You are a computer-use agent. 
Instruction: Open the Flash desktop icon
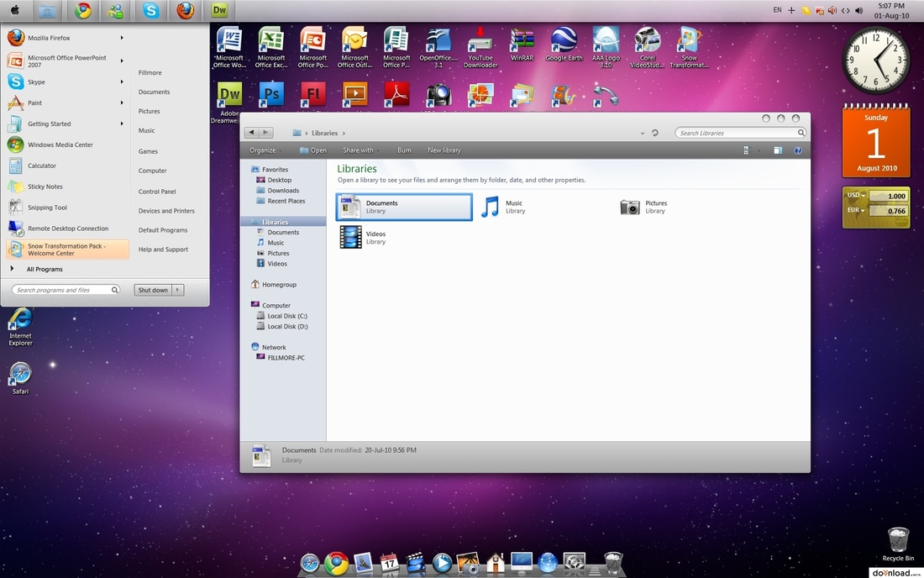313,94
